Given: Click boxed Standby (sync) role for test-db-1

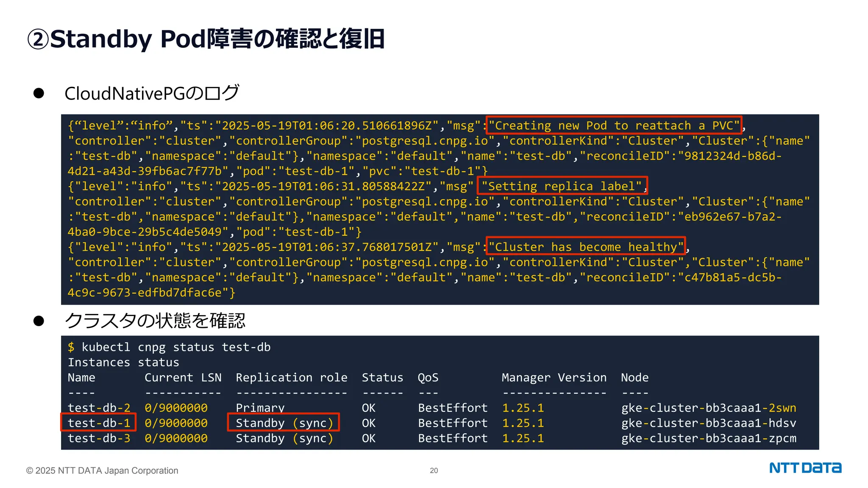Looking at the screenshot, I should [x=284, y=423].
